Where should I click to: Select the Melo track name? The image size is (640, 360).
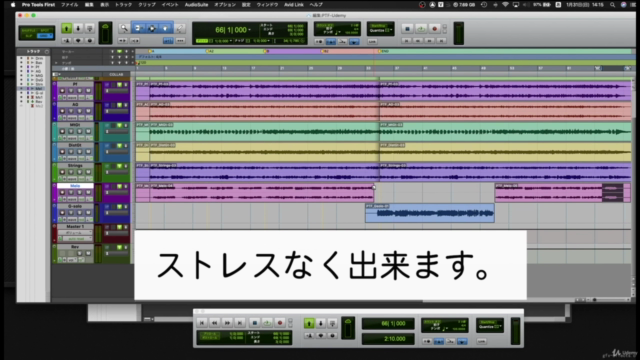pos(75,186)
